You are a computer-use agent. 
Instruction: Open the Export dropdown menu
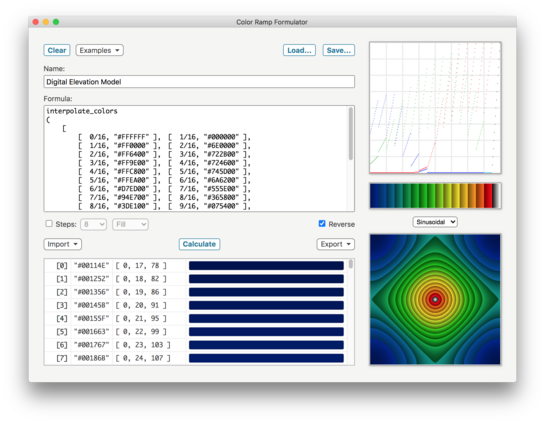pyautogui.click(x=335, y=244)
